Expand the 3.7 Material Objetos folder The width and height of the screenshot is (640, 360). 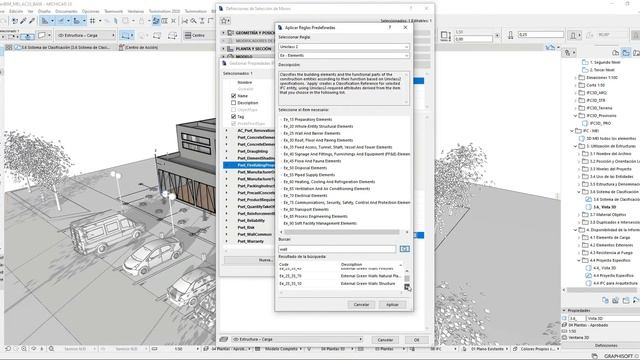click(x=579, y=215)
